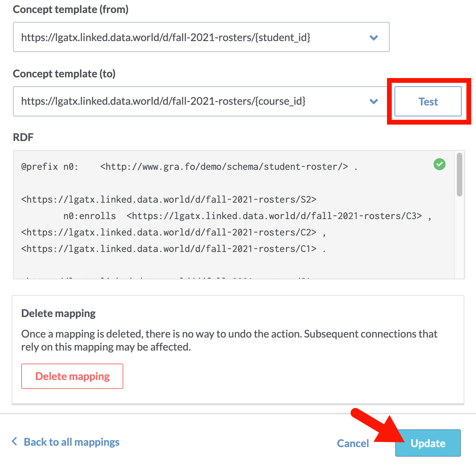Screen dimensions: 476x469
Task: Cancel the mapping edits
Action: coord(353,443)
